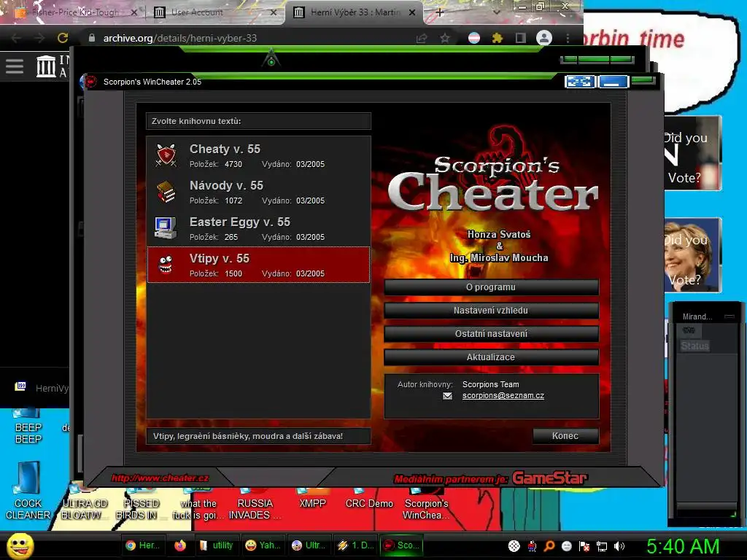
Task: Click the green triangle eye emblem
Action: (271, 58)
